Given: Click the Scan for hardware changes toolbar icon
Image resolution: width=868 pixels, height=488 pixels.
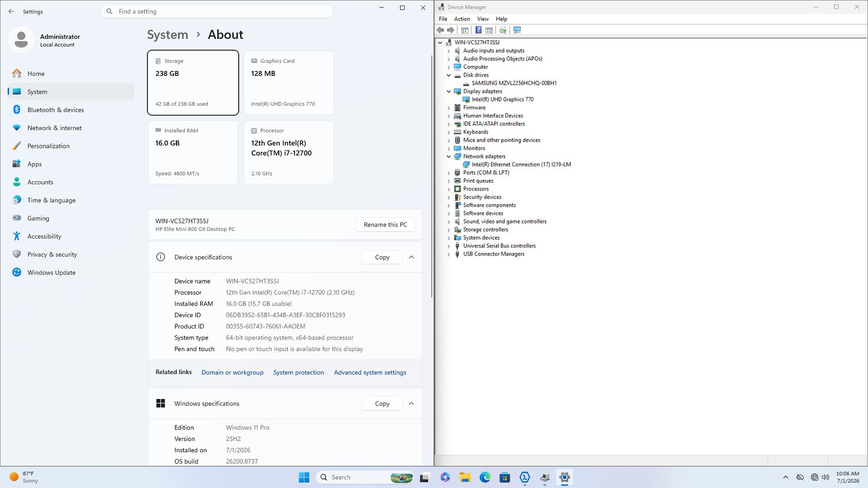Looking at the screenshot, I should pyautogui.click(x=517, y=30).
